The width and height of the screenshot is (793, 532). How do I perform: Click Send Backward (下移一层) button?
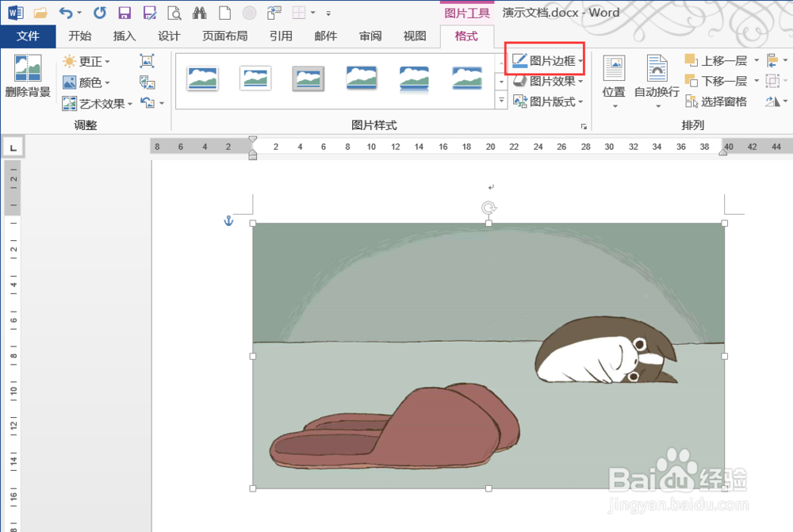tap(716, 81)
